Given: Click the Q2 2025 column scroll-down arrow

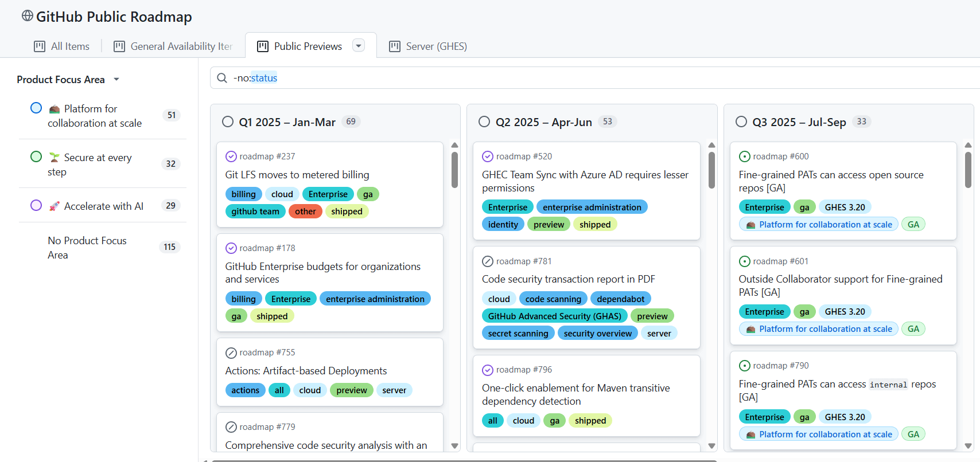Looking at the screenshot, I should click(x=711, y=446).
